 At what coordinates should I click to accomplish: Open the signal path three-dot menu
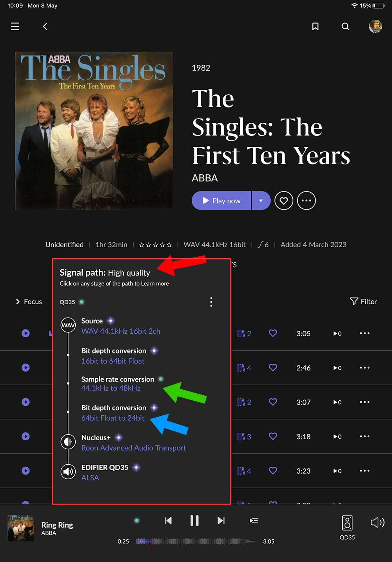pyautogui.click(x=211, y=302)
